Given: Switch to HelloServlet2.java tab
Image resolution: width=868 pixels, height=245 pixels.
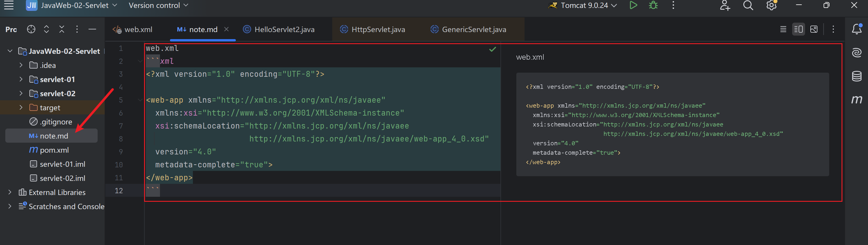Looking at the screenshot, I should [x=279, y=30].
